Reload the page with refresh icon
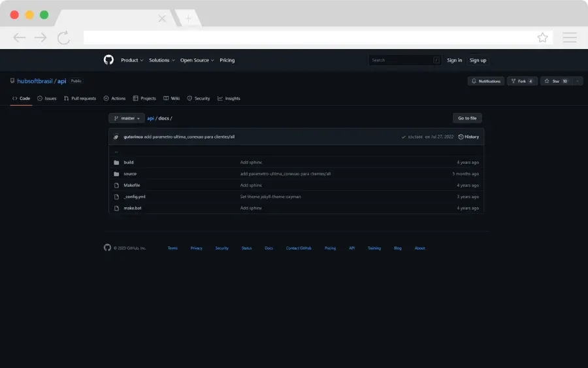 tap(64, 37)
